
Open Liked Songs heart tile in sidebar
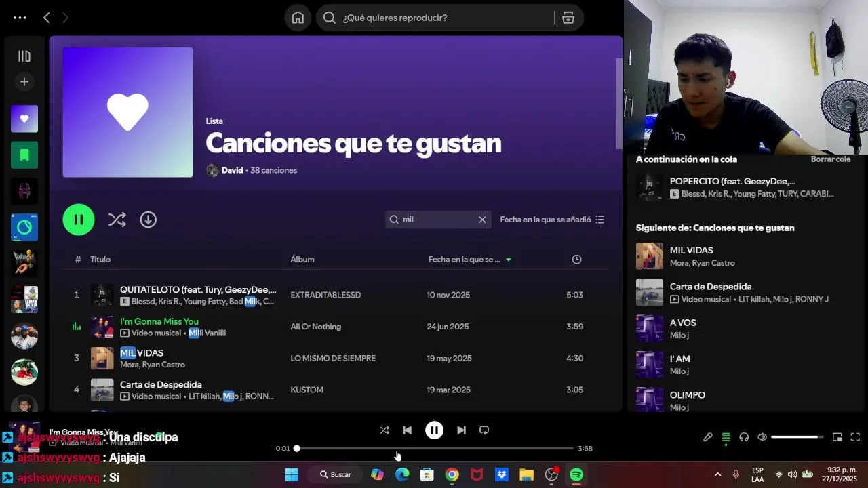24,119
